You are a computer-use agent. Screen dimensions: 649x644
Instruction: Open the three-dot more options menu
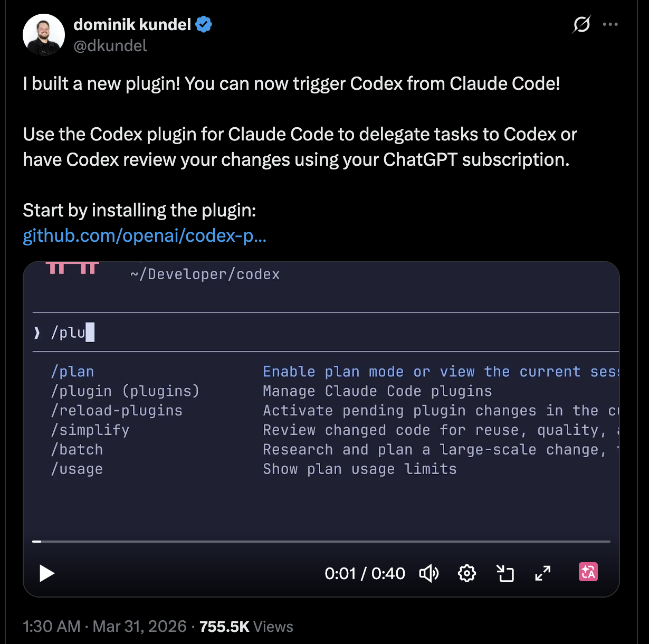(x=610, y=24)
